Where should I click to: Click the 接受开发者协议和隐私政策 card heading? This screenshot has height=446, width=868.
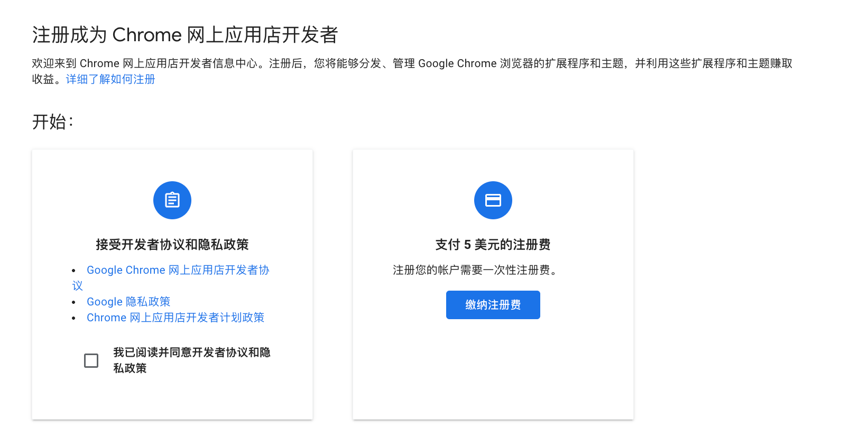(172, 245)
